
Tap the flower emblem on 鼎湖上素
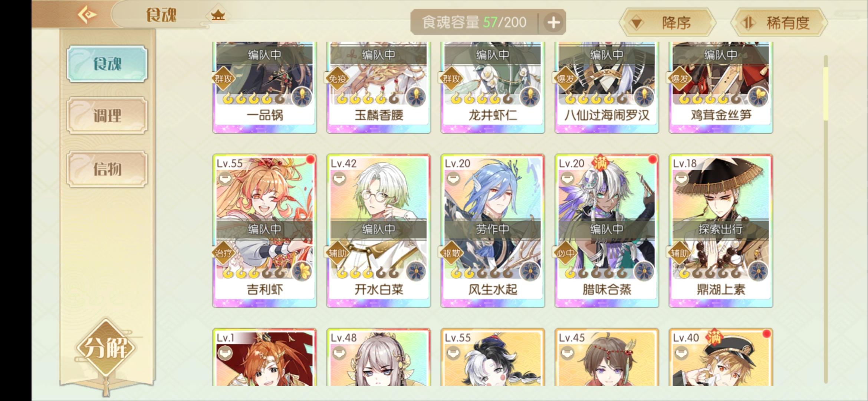click(758, 271)
